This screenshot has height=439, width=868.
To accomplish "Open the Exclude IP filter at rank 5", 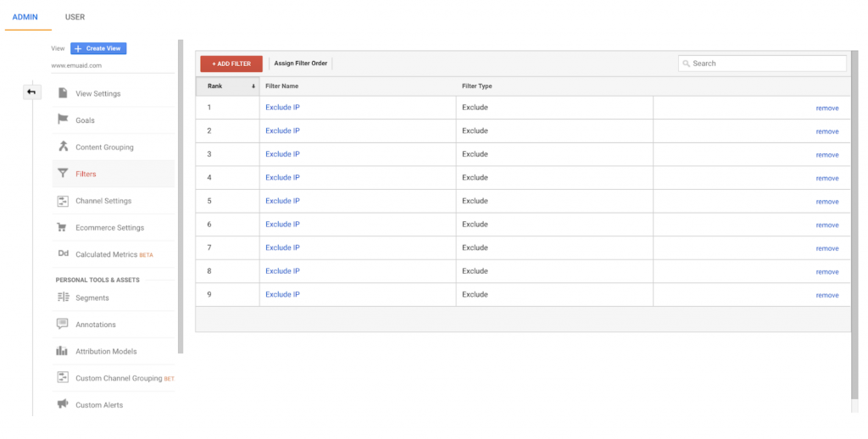I will click(x=282, y=201).
